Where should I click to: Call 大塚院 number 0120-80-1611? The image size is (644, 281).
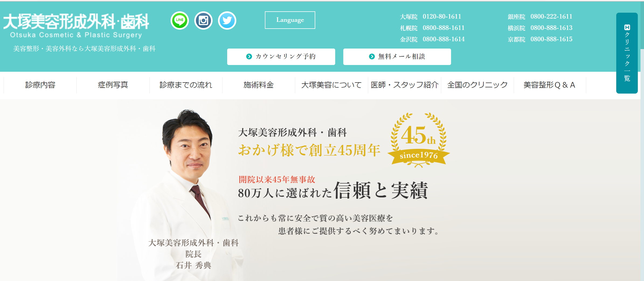point(442,16)
